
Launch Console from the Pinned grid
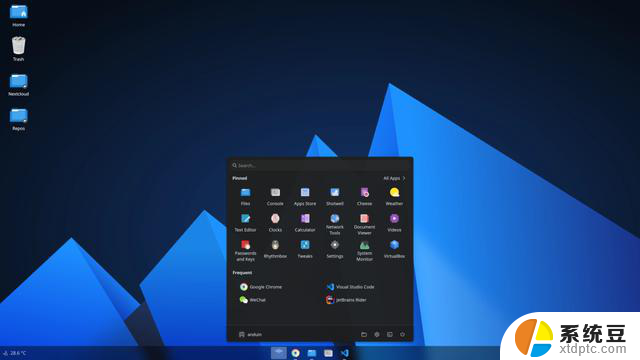click(x=275, y=196)
